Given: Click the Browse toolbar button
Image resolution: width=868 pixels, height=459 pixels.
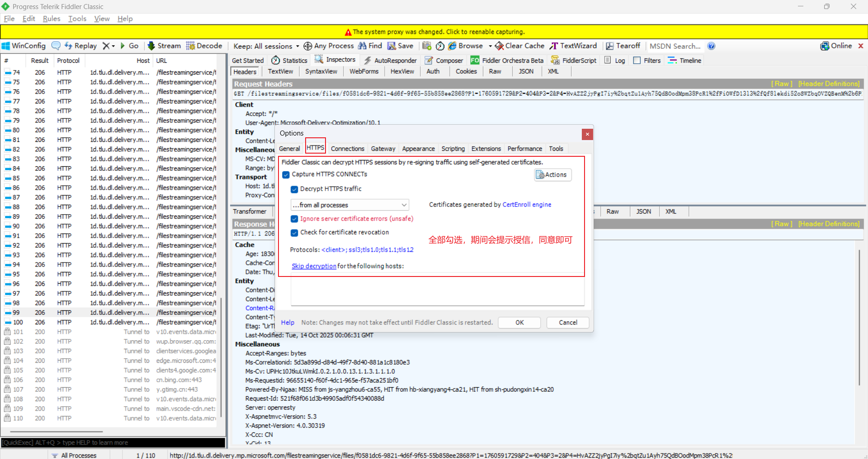Looking at the screenshot, I should [466, 46].
